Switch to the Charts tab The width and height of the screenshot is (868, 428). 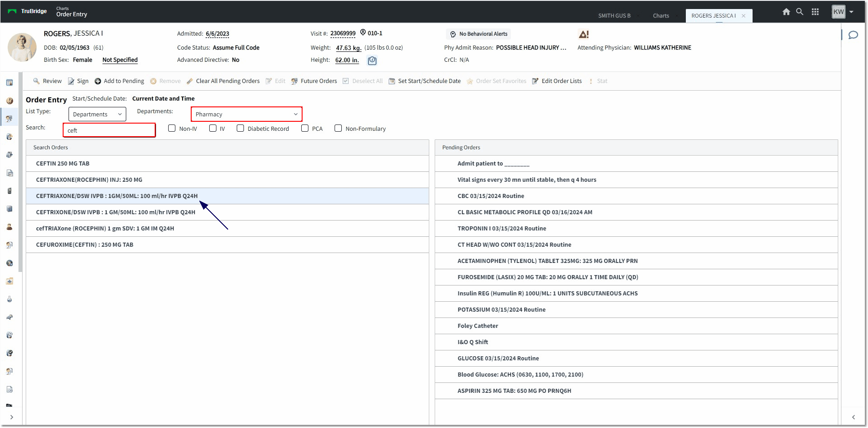point(661,16)
